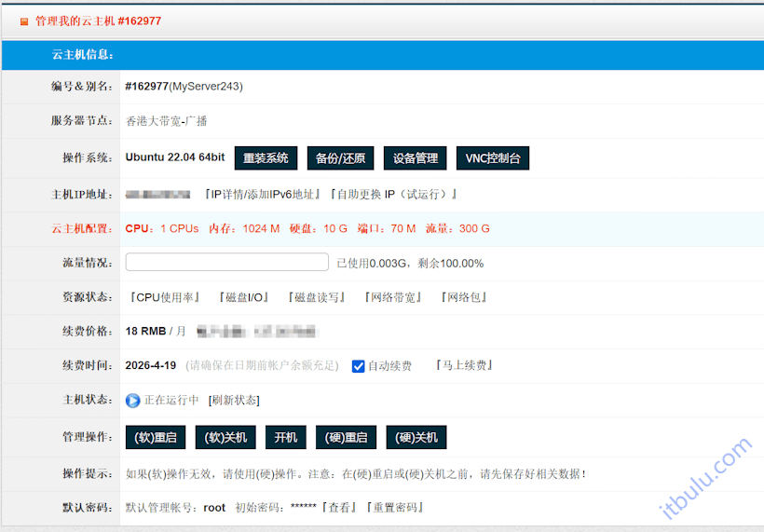Click the blurred host IP address

157,195
